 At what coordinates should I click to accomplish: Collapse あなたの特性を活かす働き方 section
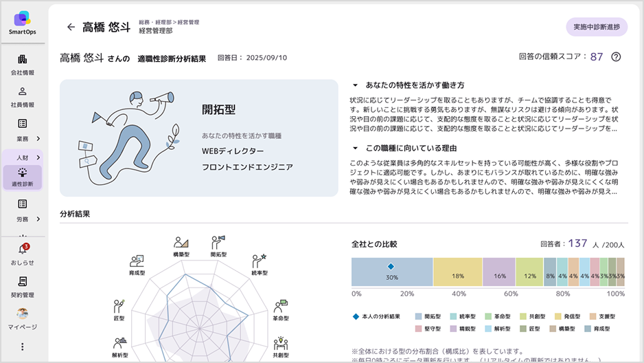(x=355, y=85)
